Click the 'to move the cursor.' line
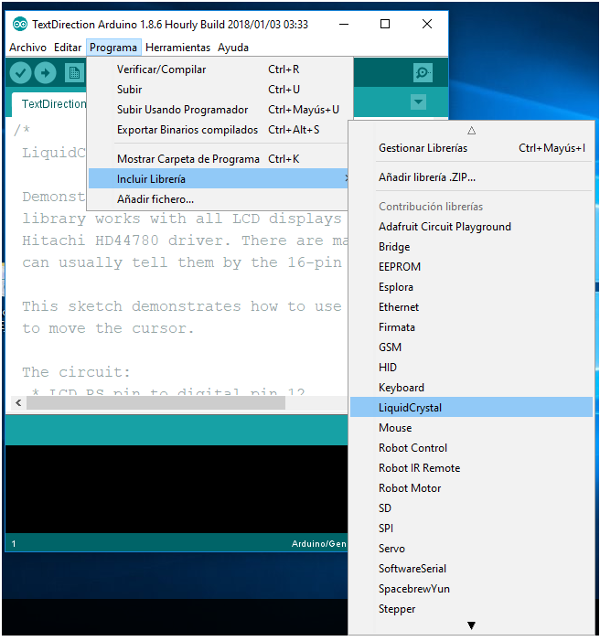Screen dimensions: 600x641 [108, 328]
